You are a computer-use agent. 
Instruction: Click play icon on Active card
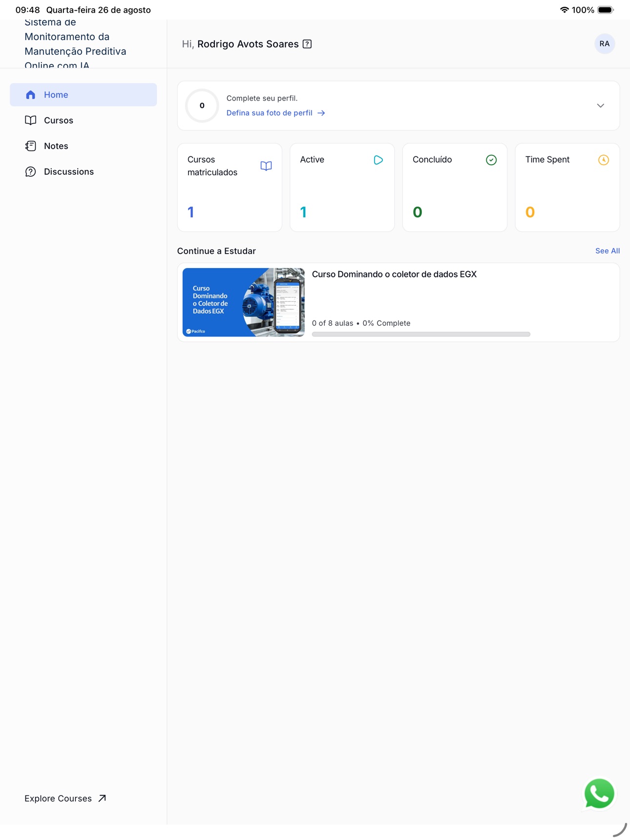(378, 160)
